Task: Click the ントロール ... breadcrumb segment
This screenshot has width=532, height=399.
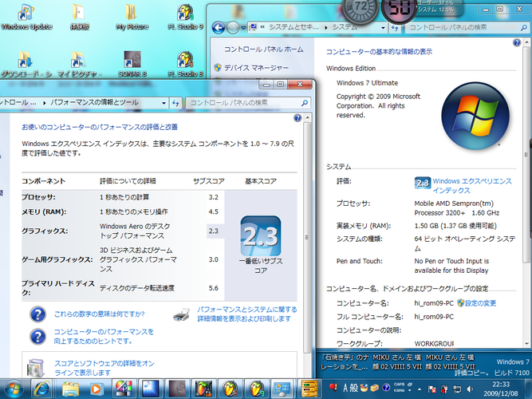Action: tap(18, 103)
